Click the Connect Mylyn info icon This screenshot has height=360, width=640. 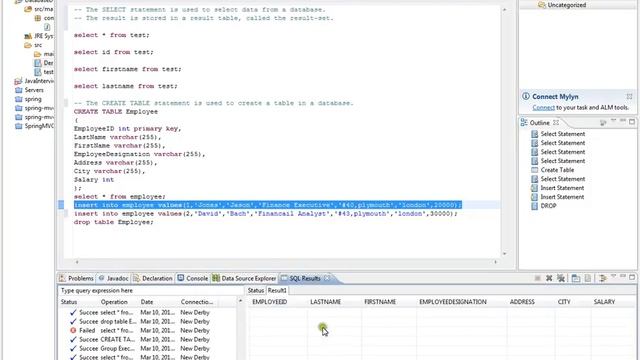tap(526, 96)
